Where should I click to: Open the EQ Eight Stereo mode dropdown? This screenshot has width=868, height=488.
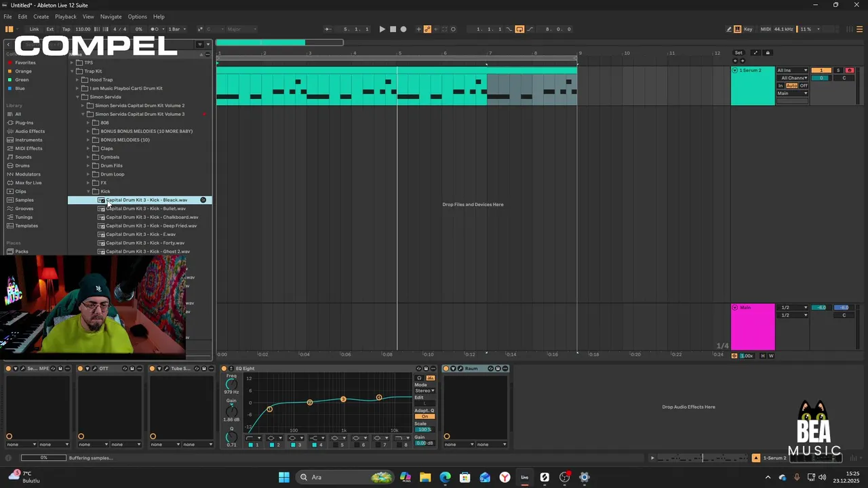[x=425, y=391]
